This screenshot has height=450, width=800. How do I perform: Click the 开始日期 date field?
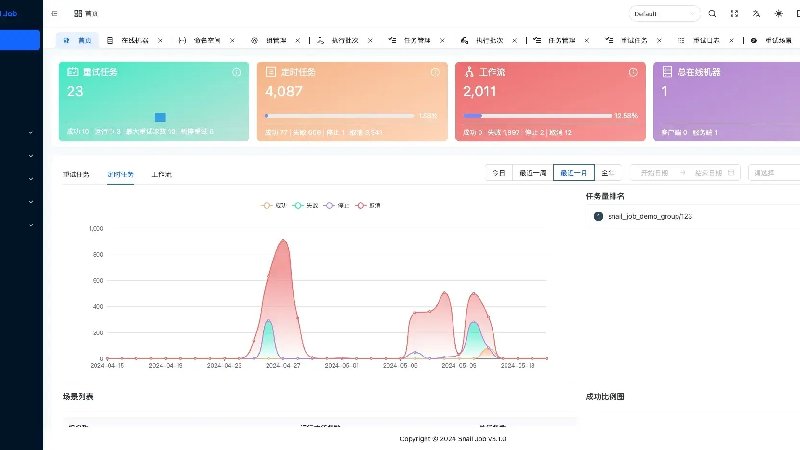654,172
